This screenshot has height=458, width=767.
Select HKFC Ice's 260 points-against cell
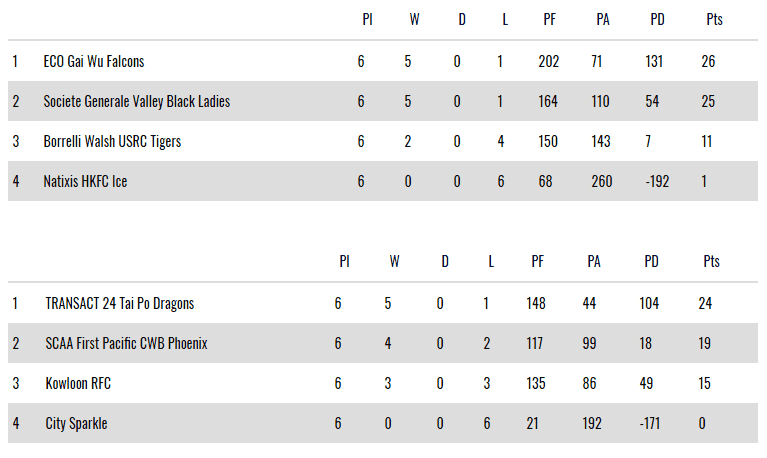[x=602, y=182]
